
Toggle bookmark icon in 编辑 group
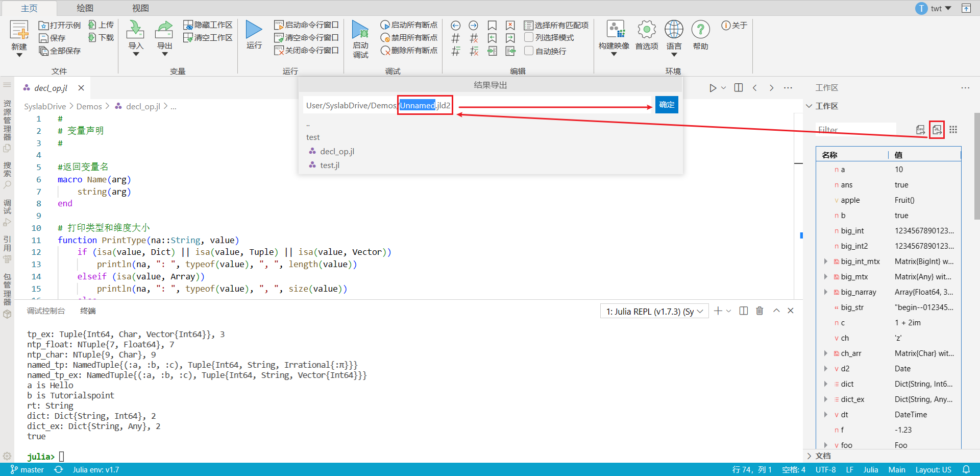pos(492,26)
